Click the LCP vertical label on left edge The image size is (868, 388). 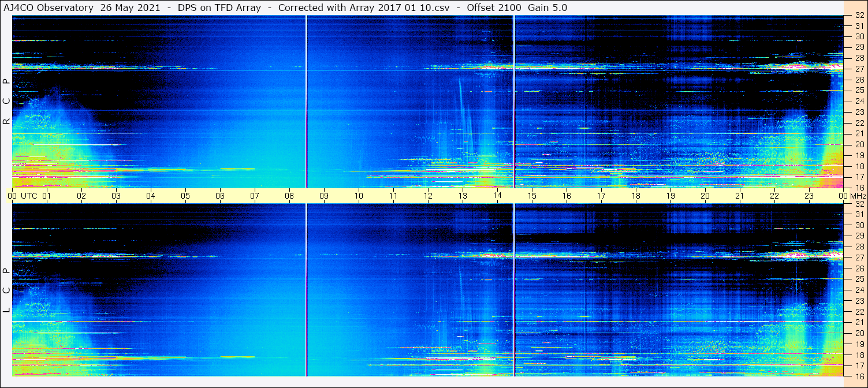point(6,290)
